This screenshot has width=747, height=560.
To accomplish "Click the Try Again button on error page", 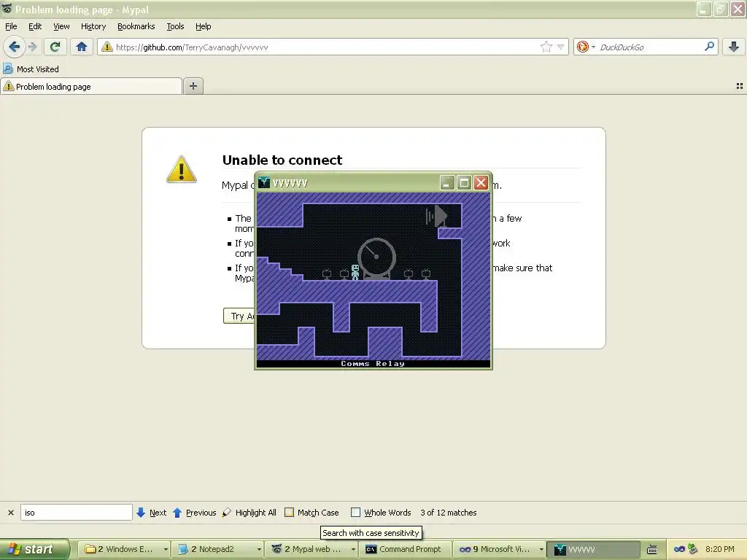I will tap(239, 316).
